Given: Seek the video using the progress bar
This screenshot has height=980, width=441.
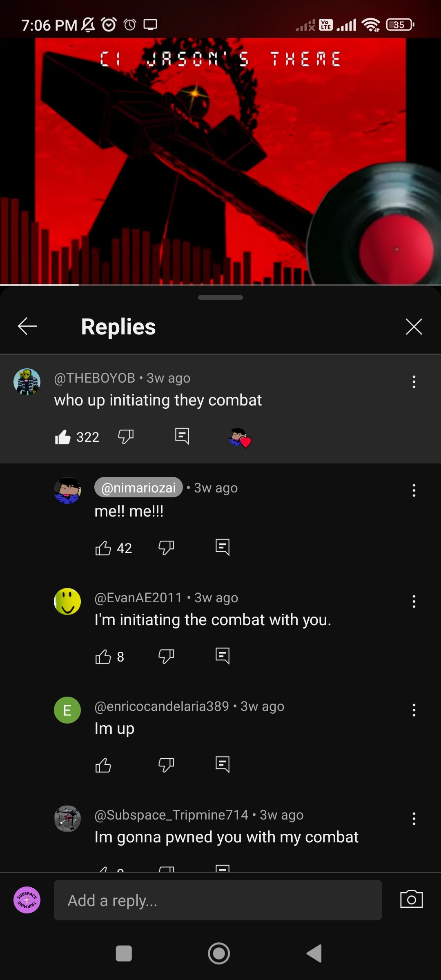Looking at the screenshot, I should click(220, 285).
